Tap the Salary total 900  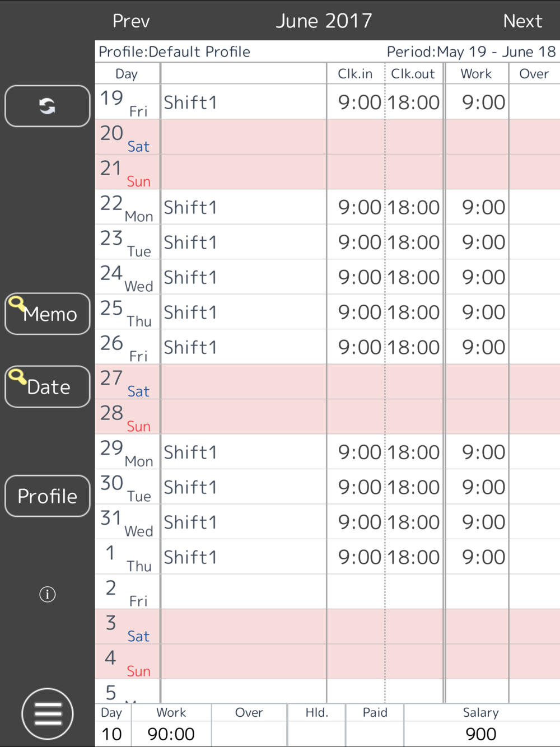(x=481, y=734)
